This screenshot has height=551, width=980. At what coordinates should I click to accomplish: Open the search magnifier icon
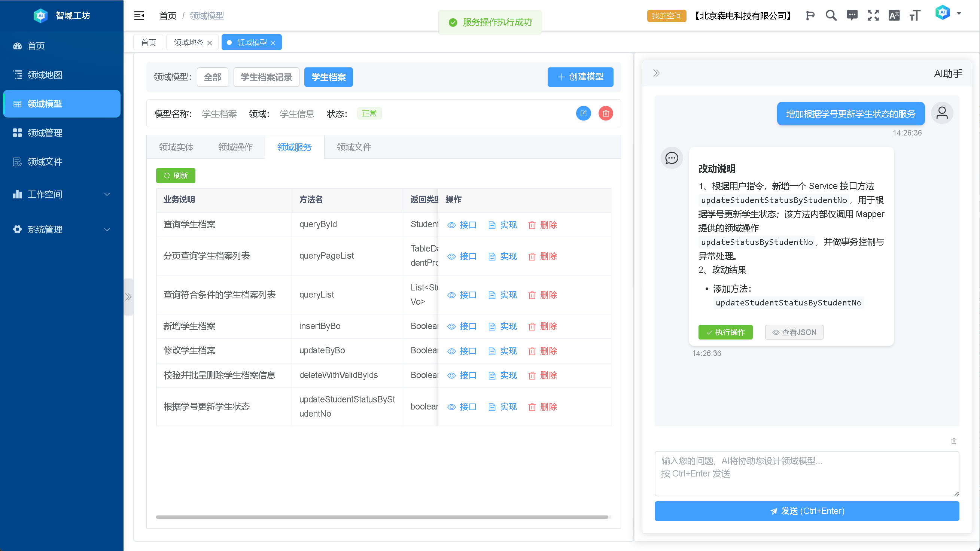coord(831,16)
